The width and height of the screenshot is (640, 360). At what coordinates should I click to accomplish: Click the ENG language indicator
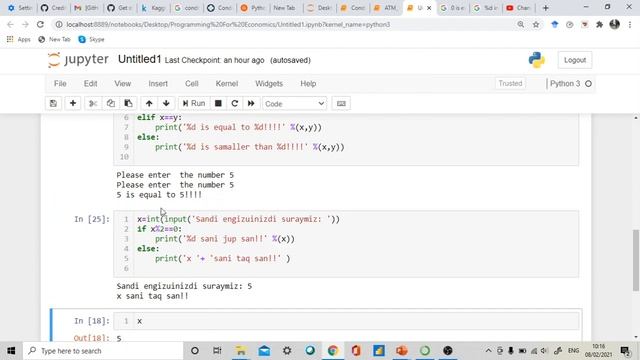tap(573, 351)
